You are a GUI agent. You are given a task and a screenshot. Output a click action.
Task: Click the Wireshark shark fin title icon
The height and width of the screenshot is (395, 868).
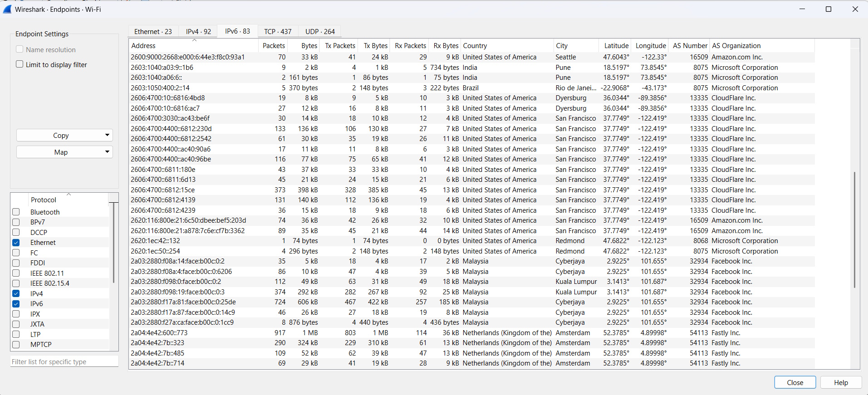point(7,9)
